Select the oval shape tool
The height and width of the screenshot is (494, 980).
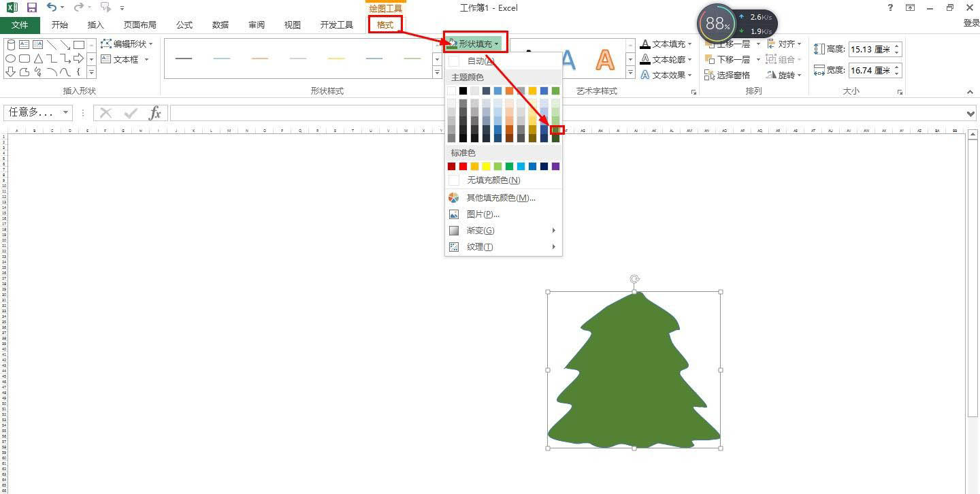click(10, 59)
